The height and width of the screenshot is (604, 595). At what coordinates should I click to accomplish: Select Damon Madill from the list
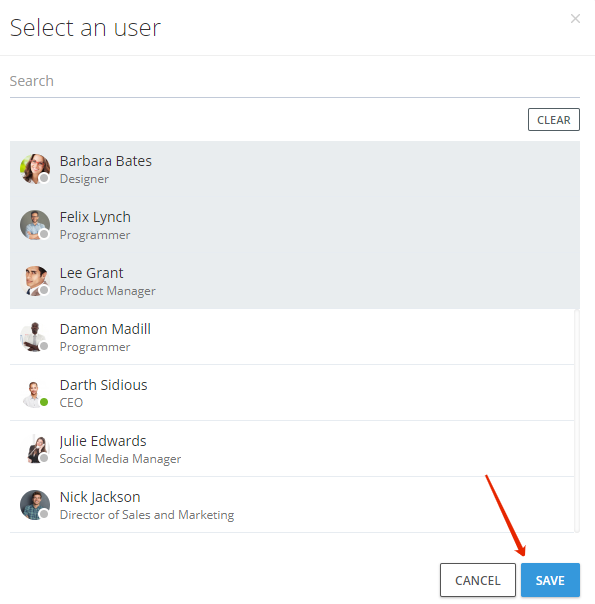click(x=292, y=337)
